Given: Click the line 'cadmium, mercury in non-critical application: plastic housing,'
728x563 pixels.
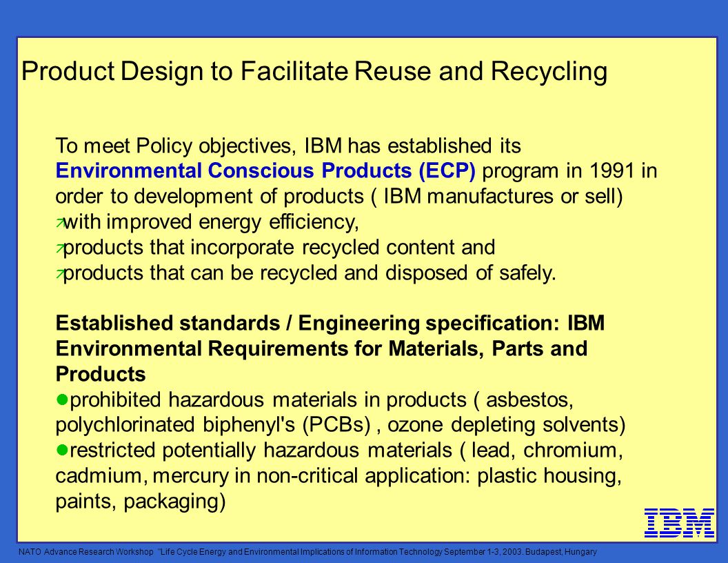Looking at the screenshot, I should [x=338, y=475].
